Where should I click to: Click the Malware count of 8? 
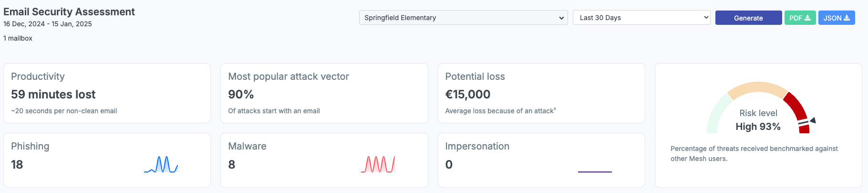pyautogui.click(x=232, y=165)
